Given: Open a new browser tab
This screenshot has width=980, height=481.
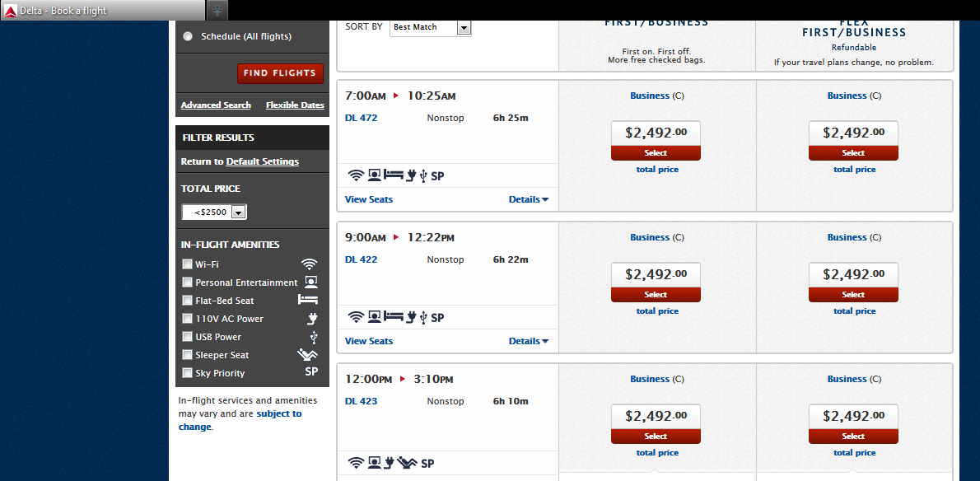Looking at the screenshot, I should tap(216, 10).
